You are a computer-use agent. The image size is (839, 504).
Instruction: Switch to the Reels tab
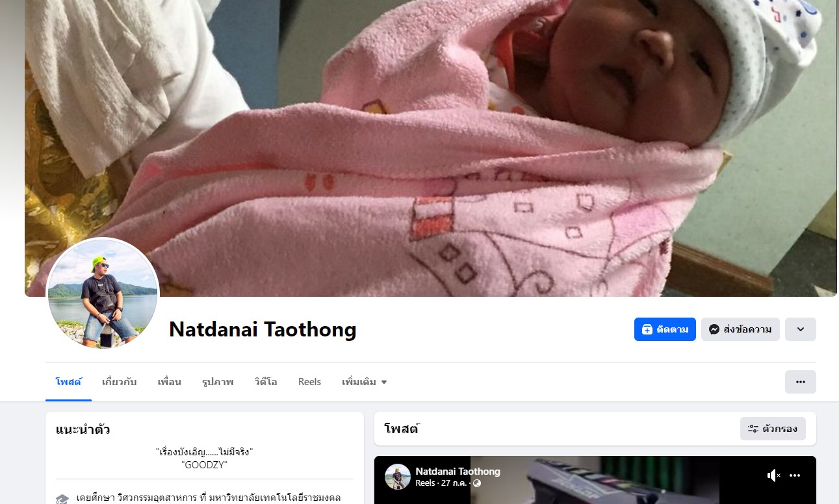click(309, 382)
